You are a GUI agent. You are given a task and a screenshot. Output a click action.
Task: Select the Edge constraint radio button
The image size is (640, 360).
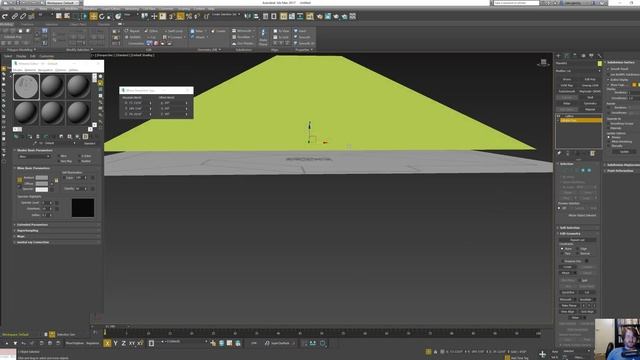point(578,249)
